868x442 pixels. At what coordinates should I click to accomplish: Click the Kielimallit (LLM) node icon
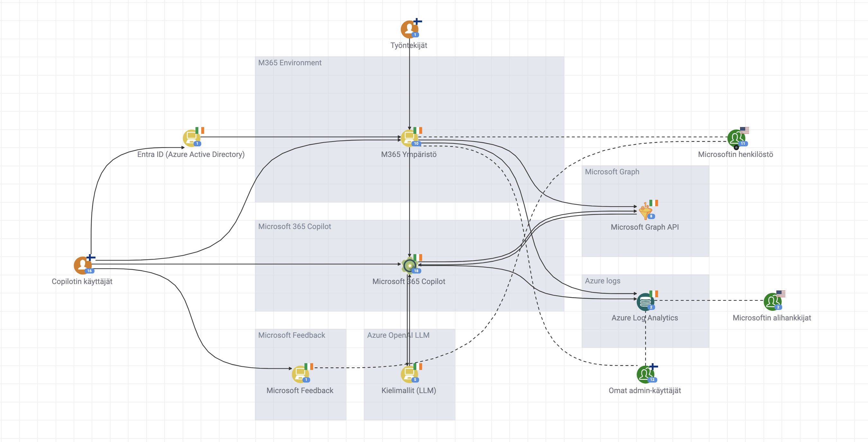409,374
